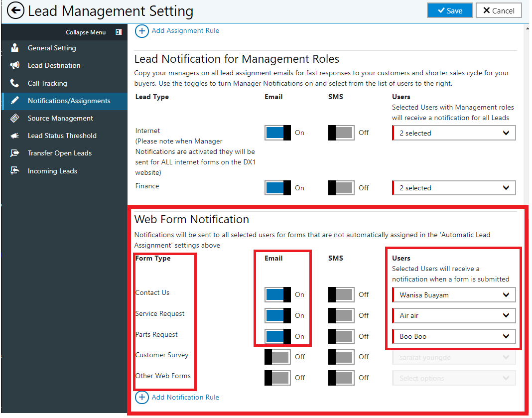Open Finance users '2 selected' dropdown
This screenshot has width=532, height=418.
coord(454,188)
